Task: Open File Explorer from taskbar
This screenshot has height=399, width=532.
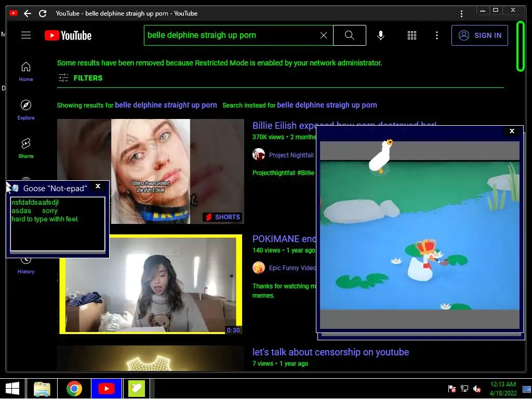Action: tap(42, 389)
